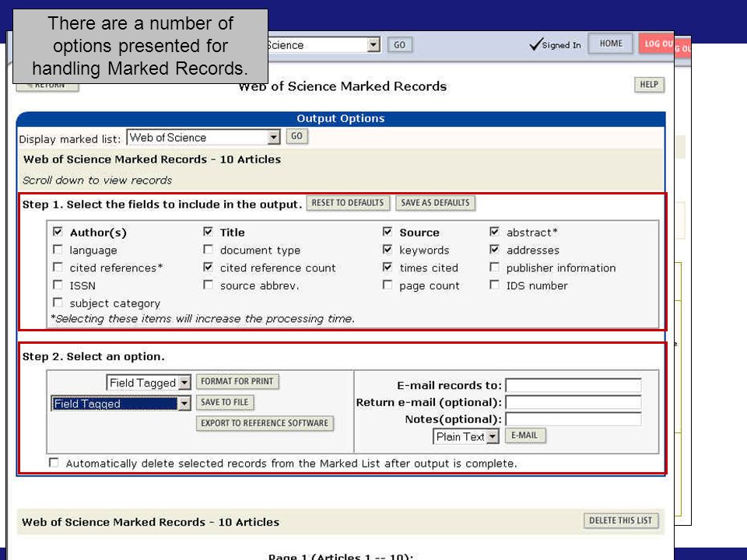Uncheck the Source field checkbox
747x560 pixels.
388,232
